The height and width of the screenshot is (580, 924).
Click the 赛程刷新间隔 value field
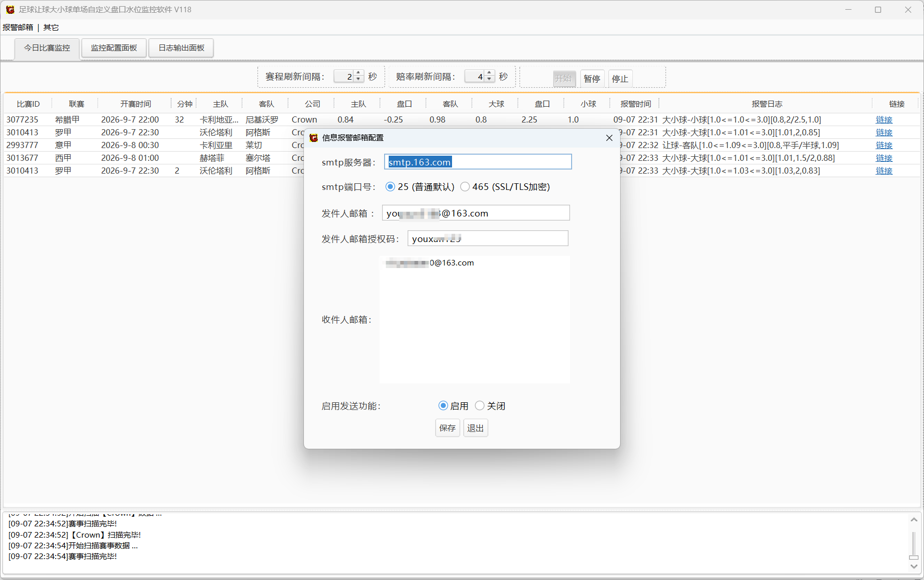click(x=344, y=77)
